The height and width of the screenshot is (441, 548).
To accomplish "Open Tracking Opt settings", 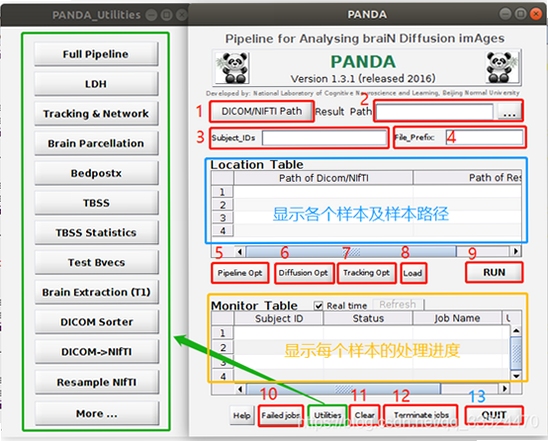I will (x=366, y=273).
